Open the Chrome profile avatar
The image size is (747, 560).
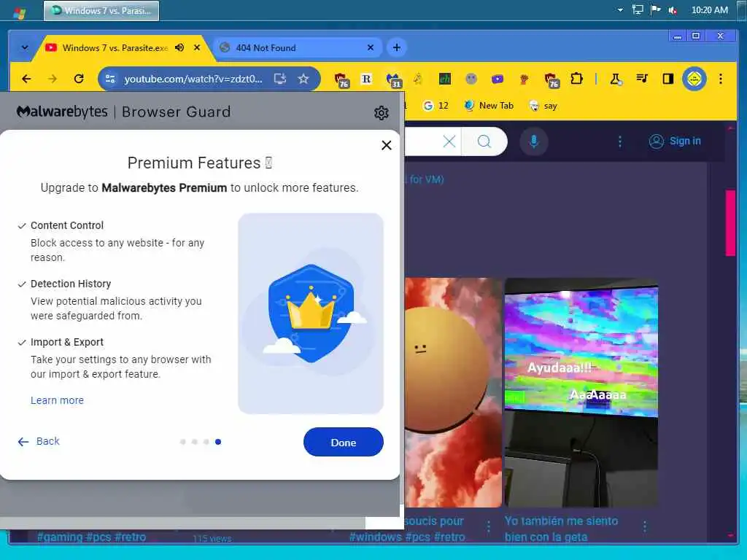pyautogui.click(x=694, y=79)
